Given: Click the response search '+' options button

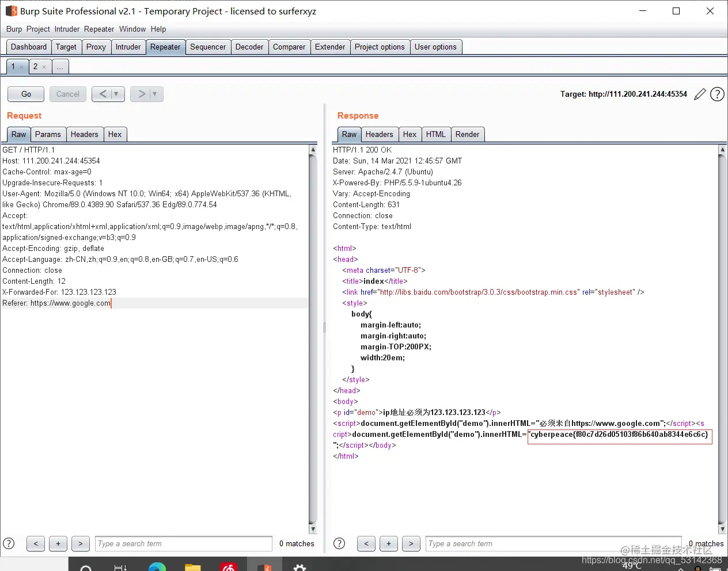Looking at the screenshot, I should [x=389, y=543].
